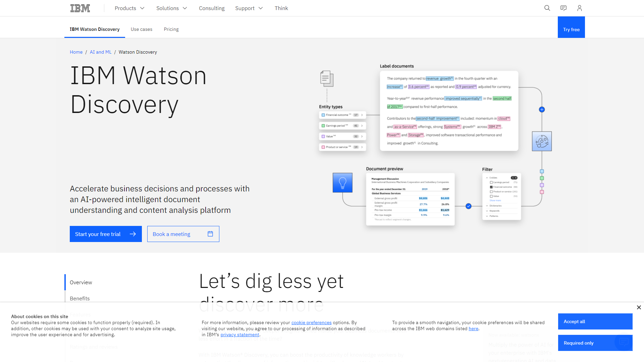Click Start your free trial button
Image resolution: width=644 pixels, height=362 pixels.
(x=105, y=234)
